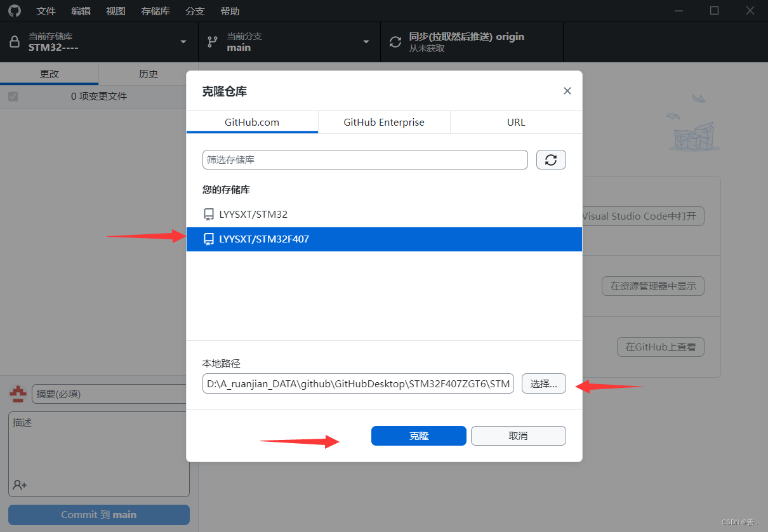768x532 pixels.
Task: Click 在资源管理器中显示 button
Action: point(653,286)
